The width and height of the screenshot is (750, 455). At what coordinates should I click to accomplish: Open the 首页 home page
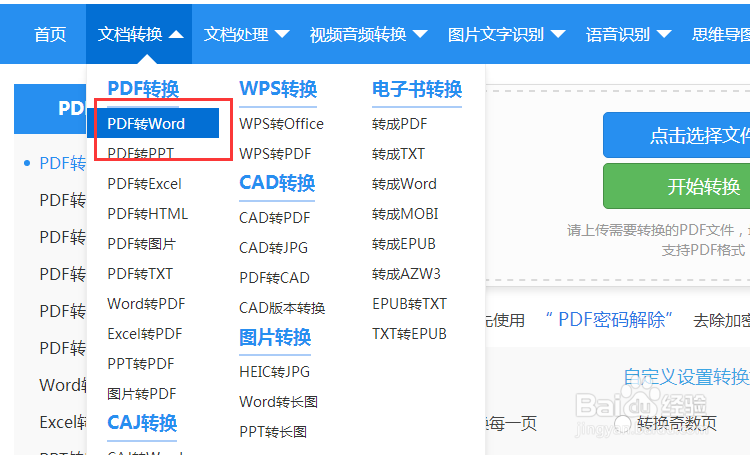pyautogui.click(x=50, y=34)
